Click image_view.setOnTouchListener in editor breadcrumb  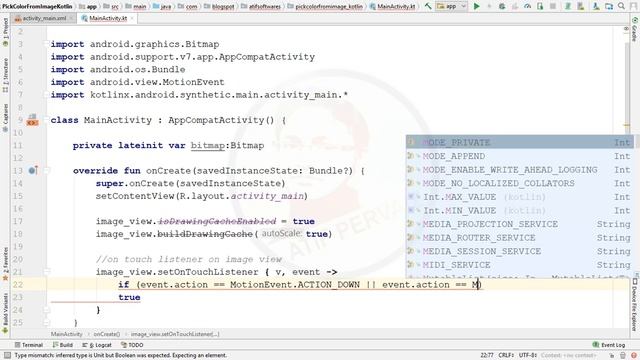(175, 334)
